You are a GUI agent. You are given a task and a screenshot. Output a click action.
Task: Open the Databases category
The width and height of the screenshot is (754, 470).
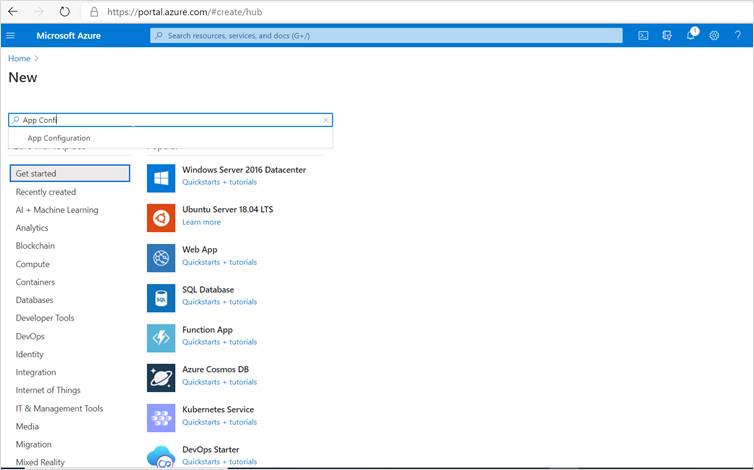[34, 300]
